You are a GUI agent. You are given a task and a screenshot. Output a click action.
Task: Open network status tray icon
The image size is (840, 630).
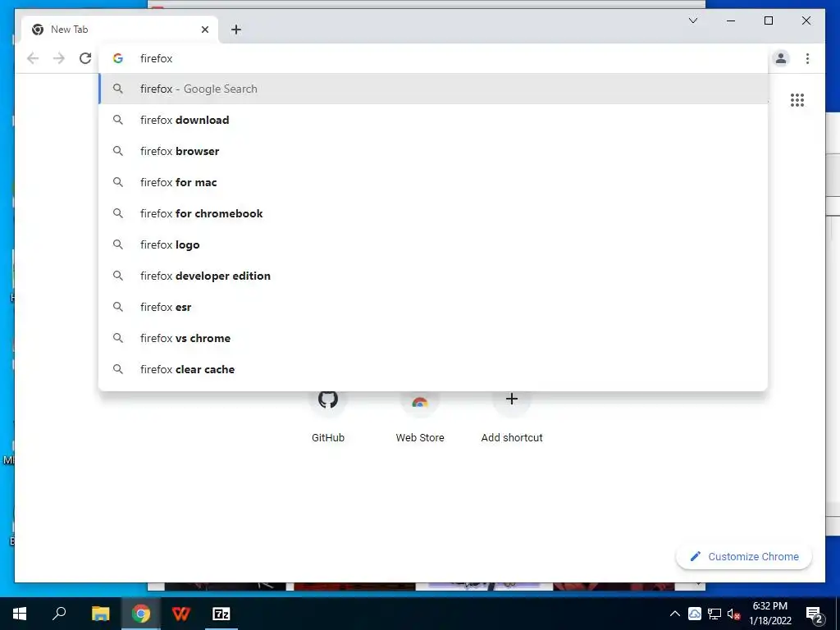714,614
